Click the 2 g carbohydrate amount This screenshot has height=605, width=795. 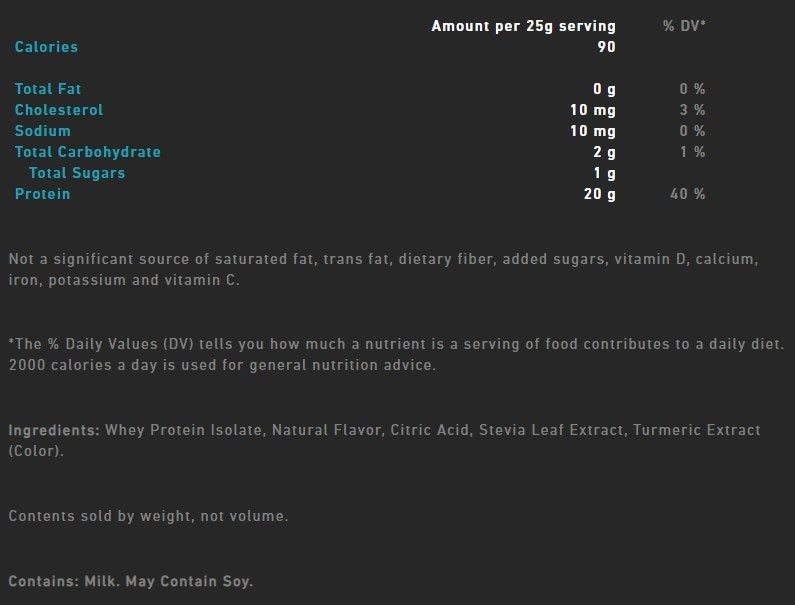(604, 152)
